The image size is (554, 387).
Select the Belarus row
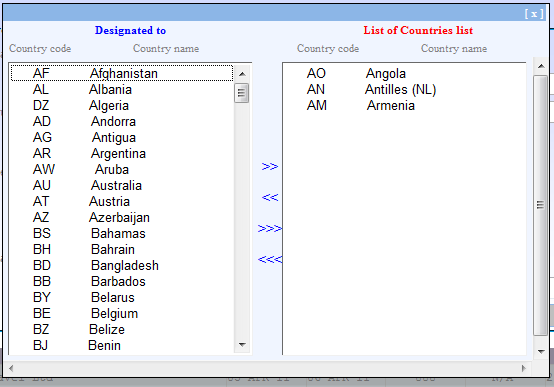pos(122,297)
